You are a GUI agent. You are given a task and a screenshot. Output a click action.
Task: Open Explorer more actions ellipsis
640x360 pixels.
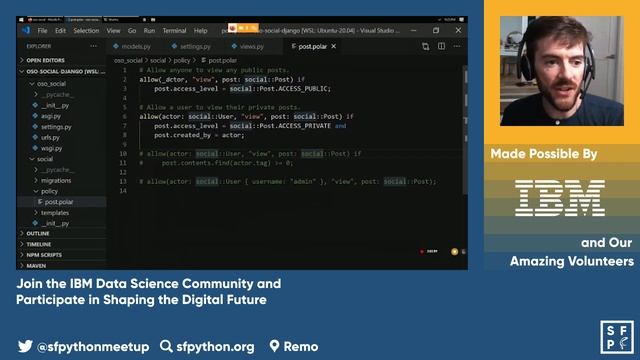coord(93,46)
